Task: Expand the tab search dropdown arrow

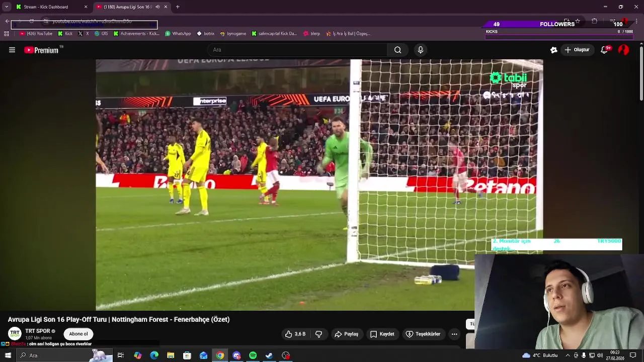Action: click(x=7, y=7)
